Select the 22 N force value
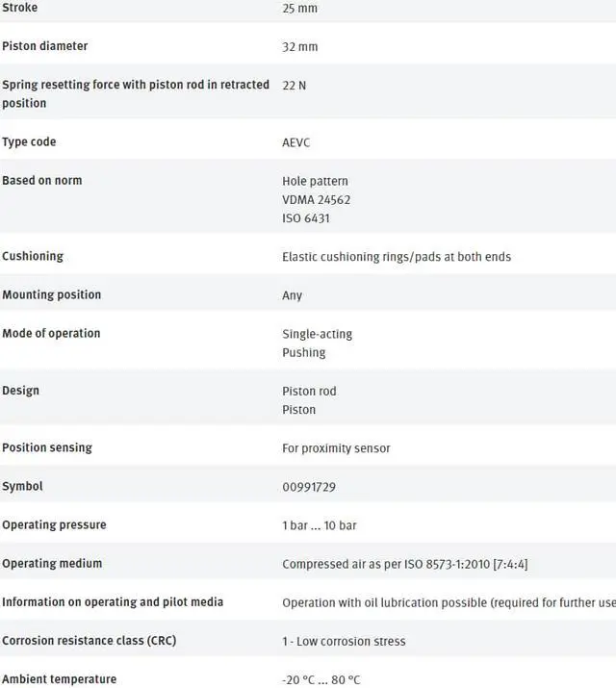This screenshot has height=688, width=616. coord(294,86)
